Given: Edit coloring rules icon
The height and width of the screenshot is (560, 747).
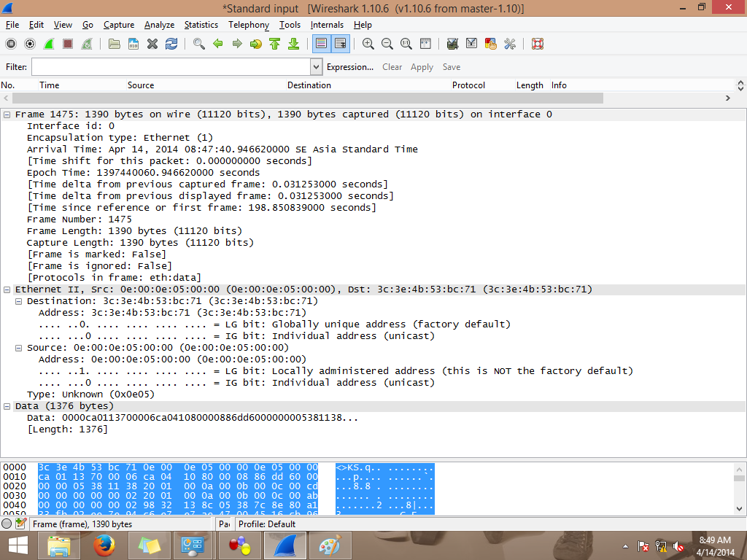Looking at the screenshot, I should pos(491,44).
